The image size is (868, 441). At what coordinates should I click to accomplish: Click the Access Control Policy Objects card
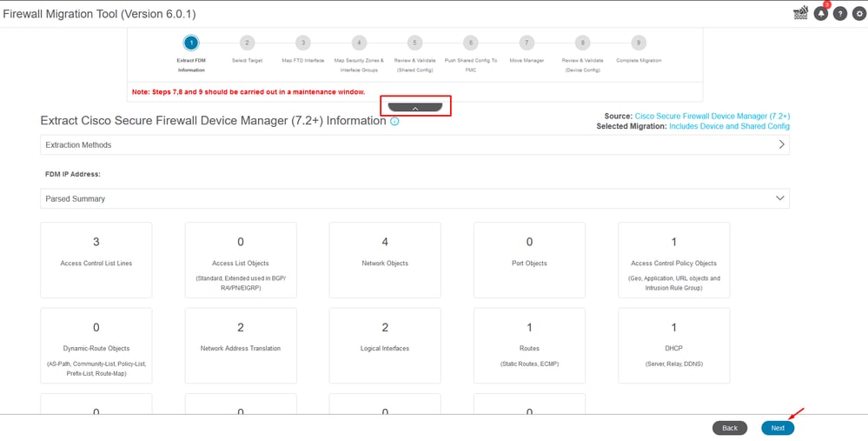tap(673, 260)
